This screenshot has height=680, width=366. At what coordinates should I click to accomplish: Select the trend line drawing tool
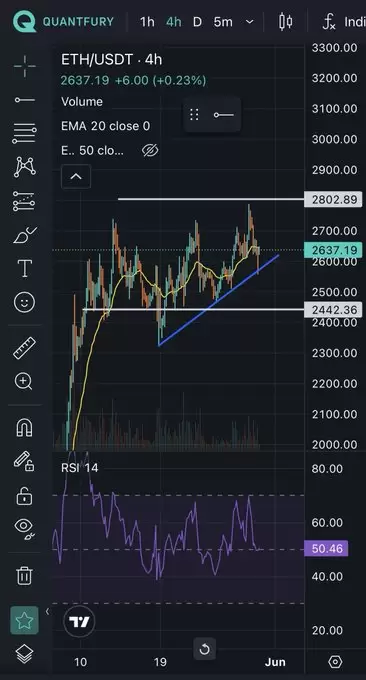pos(25,100)
